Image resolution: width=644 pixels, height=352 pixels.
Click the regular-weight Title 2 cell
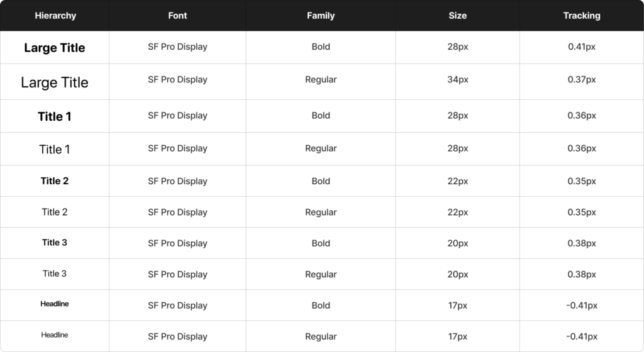(x=55, y=212)
